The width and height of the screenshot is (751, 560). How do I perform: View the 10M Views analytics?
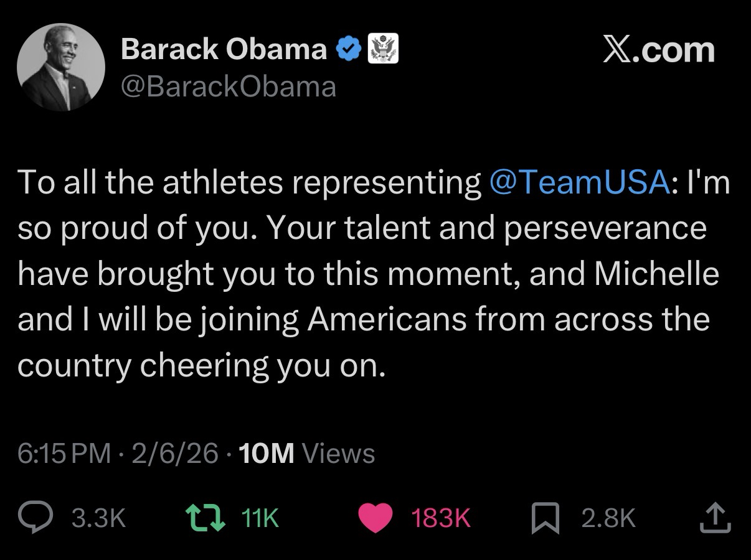pyautogui.click(x=306, y=454)
